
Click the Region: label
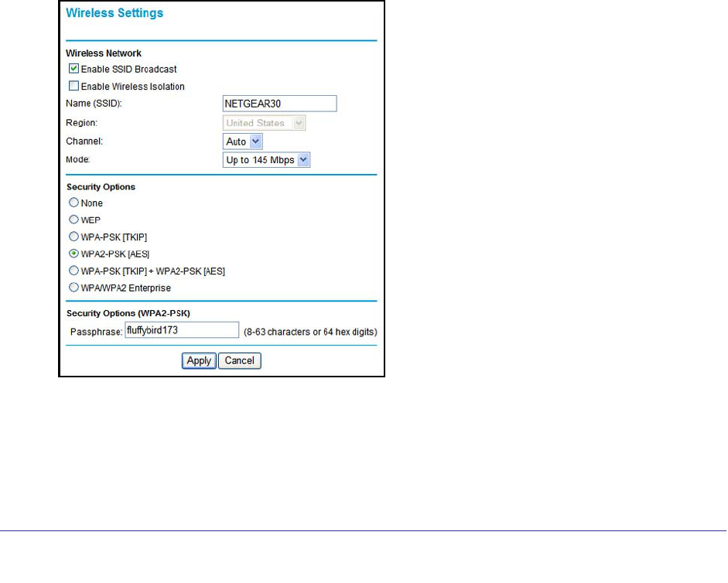point(82,123)
